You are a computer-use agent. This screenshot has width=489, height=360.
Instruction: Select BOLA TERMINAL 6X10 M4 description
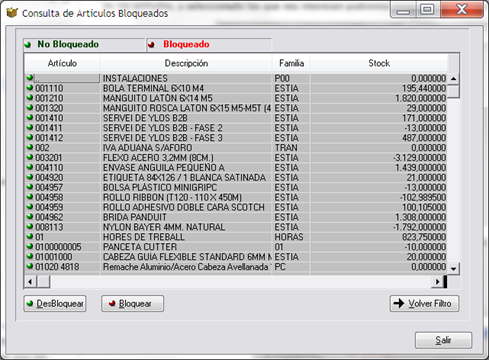(x=153, y=88)
